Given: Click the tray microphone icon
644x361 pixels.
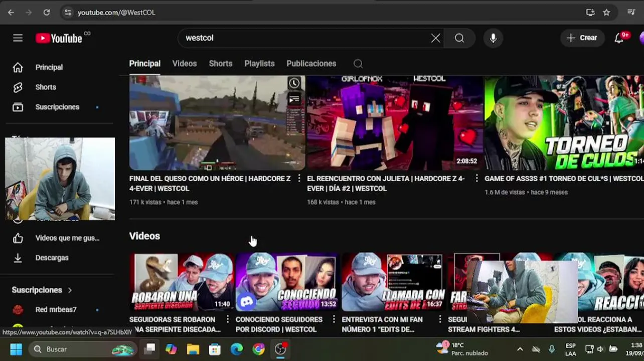Looking at the screenshot, I should tap(552, 349).
